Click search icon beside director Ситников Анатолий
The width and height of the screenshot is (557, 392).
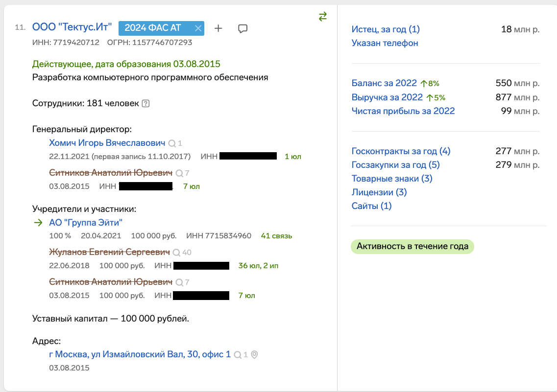pyautogui.click(x=179, y=173)
